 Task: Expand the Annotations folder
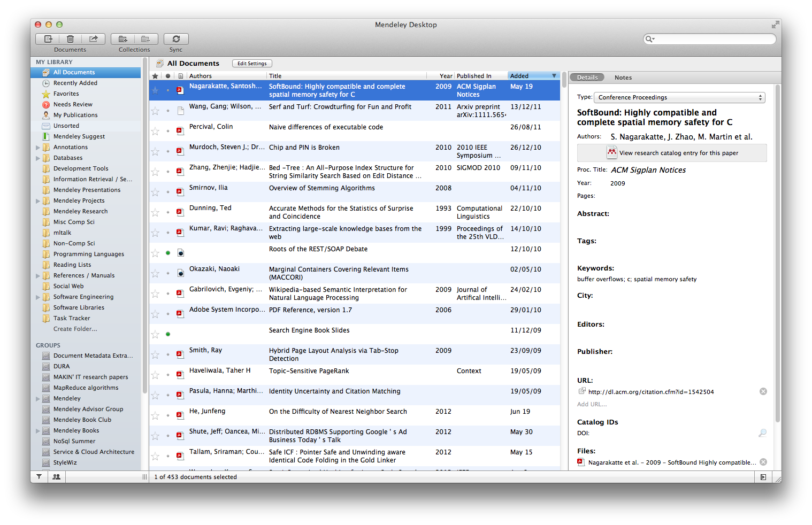(38, 147)
